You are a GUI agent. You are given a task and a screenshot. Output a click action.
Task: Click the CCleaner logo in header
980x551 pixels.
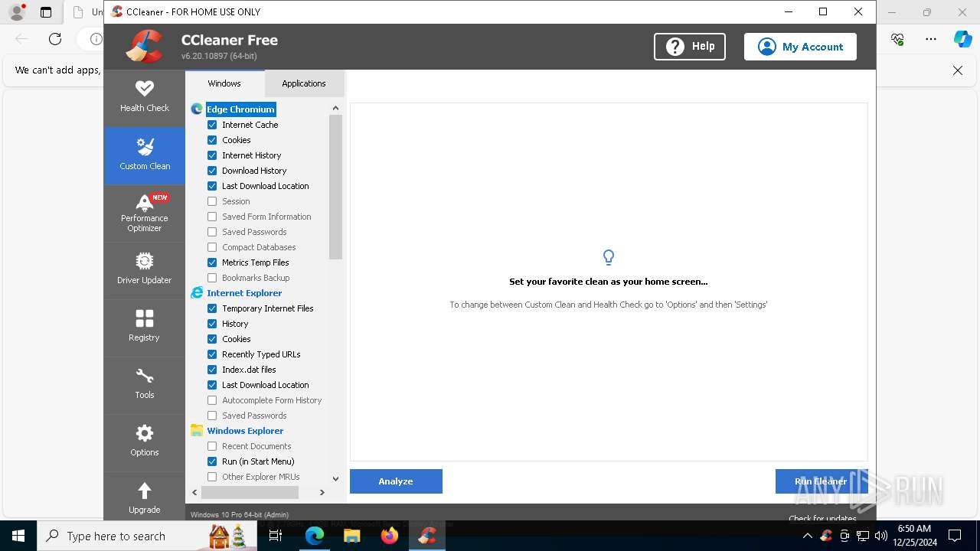[145, 47]
